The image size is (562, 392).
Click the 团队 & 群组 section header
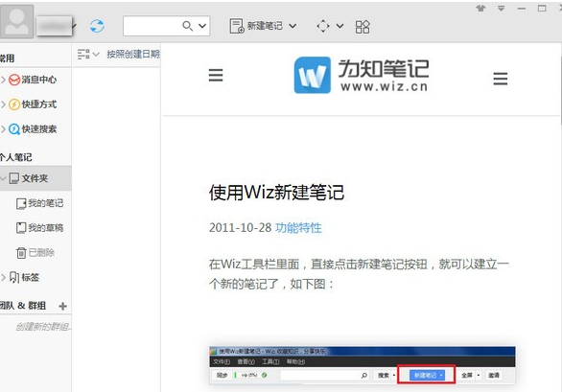pos(23,306)
